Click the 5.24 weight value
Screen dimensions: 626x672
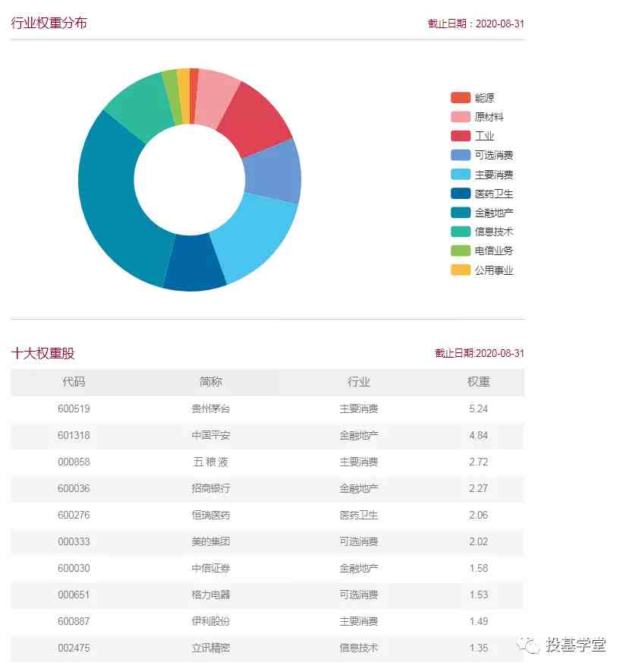[478, 409]
